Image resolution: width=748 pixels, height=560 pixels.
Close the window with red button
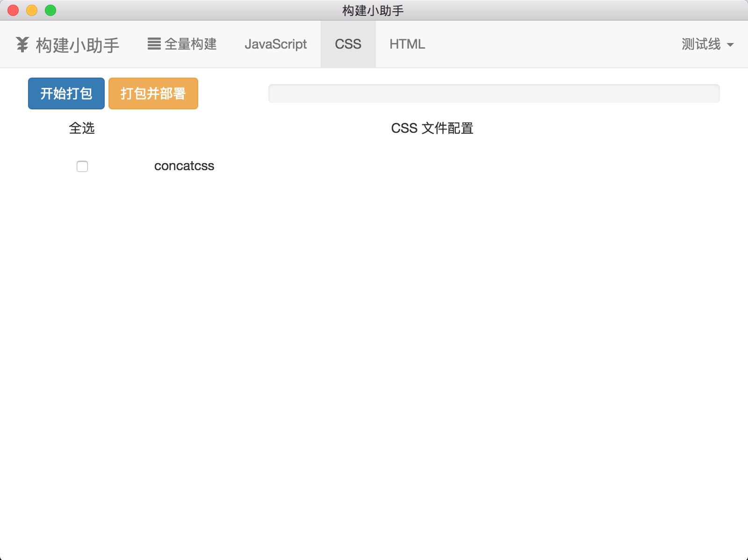click(x=13, y=10)
